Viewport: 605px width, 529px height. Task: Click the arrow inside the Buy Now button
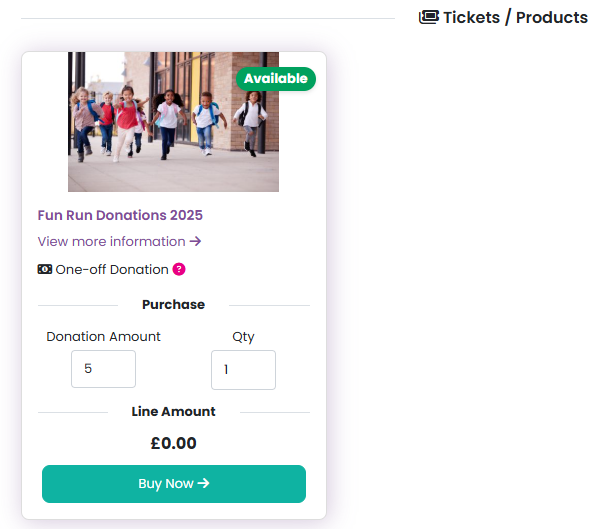(x=203, y=483)
